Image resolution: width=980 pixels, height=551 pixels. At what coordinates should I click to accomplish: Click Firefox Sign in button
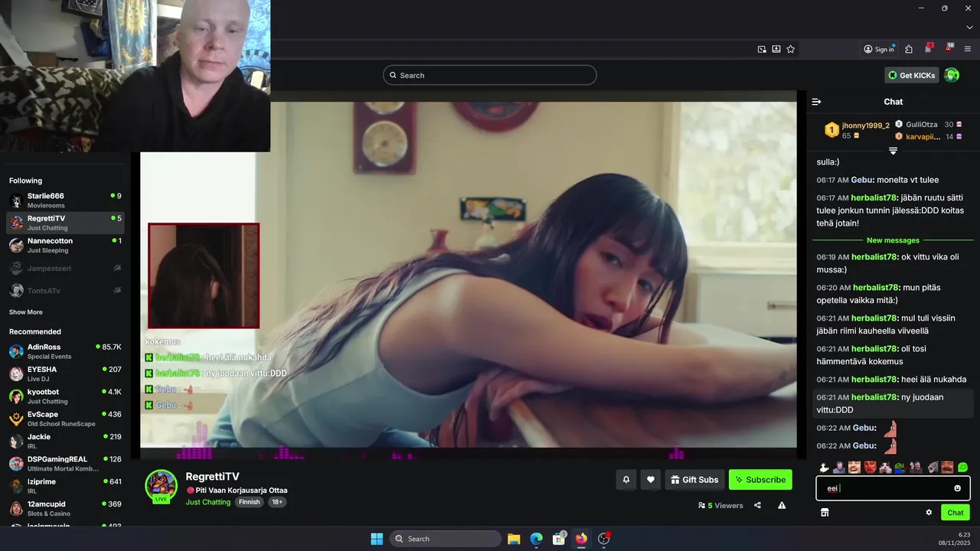click(879, 49)
